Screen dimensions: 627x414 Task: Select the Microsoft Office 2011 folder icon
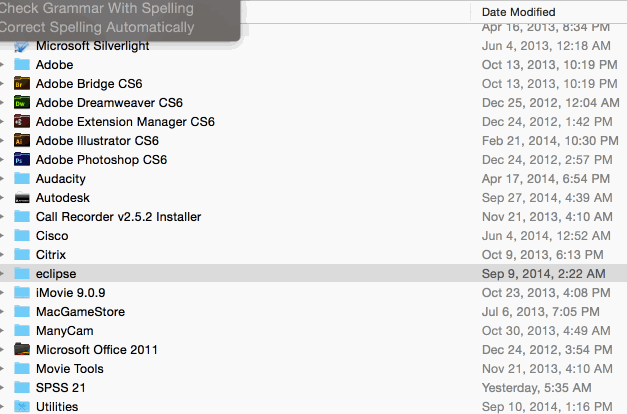coord(22,350)
